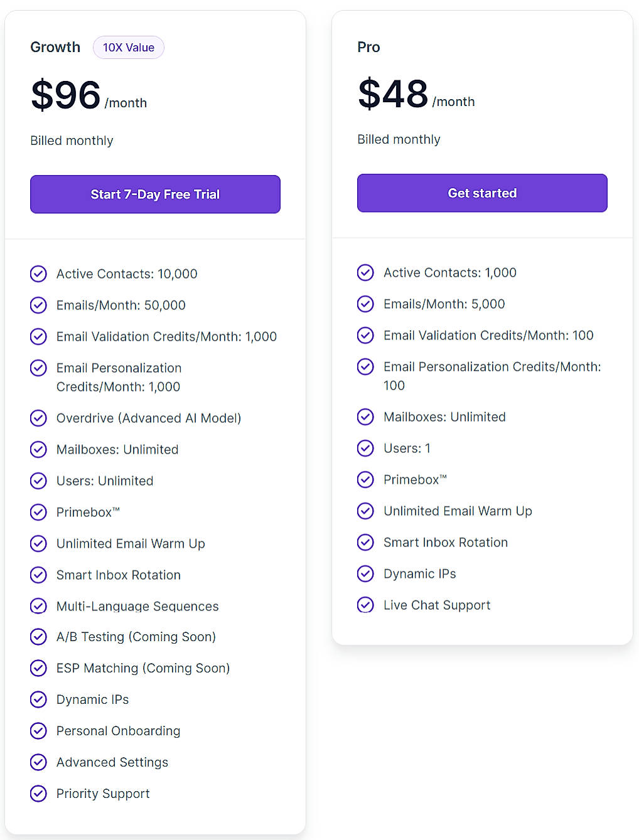Click the Primebox checkmark in the Growth plan
639x840 pixels.
(38, 512)
